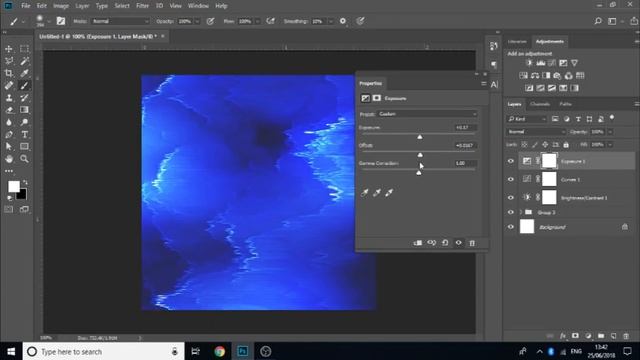Open the Smoothing dropdown arrow
The height and width of the screenshot is (360, 640).
(330, 21)
